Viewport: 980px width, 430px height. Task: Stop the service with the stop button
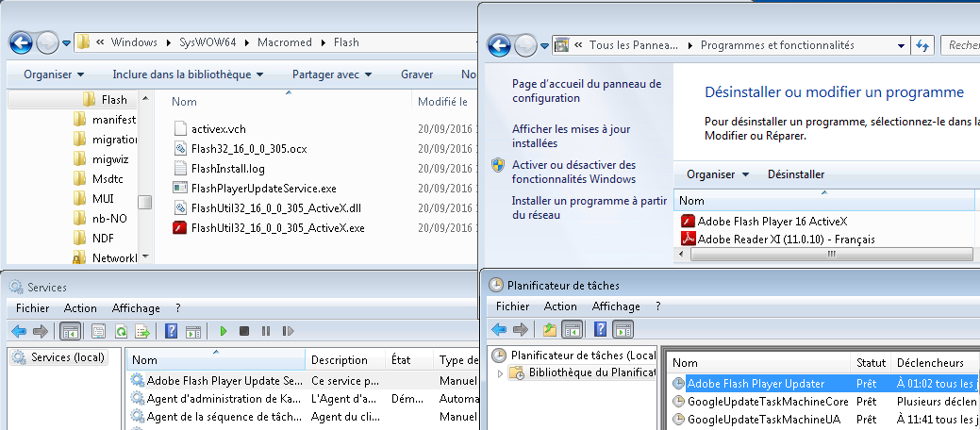[x=244, y=331]
